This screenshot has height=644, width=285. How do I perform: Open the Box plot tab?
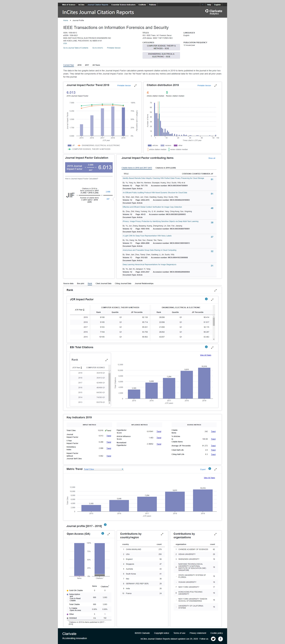[x=81, y=284]
